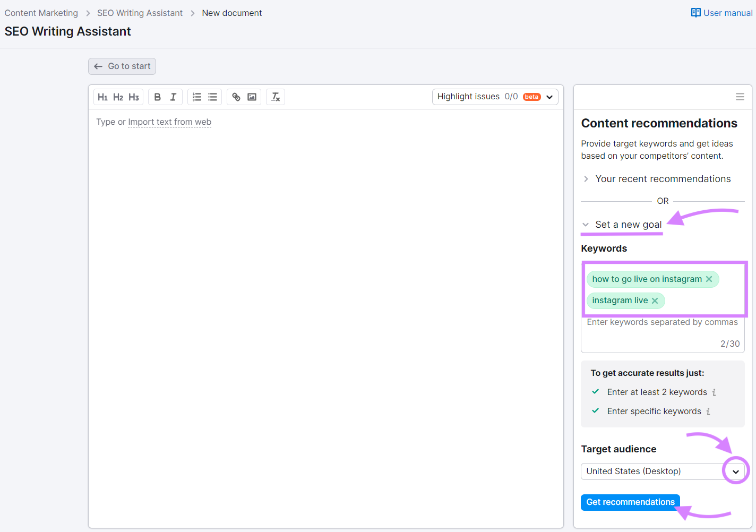Open SEO Writing Assistant breadcrumb link
This screenshot has width=756, height=532.
(140, 13)
